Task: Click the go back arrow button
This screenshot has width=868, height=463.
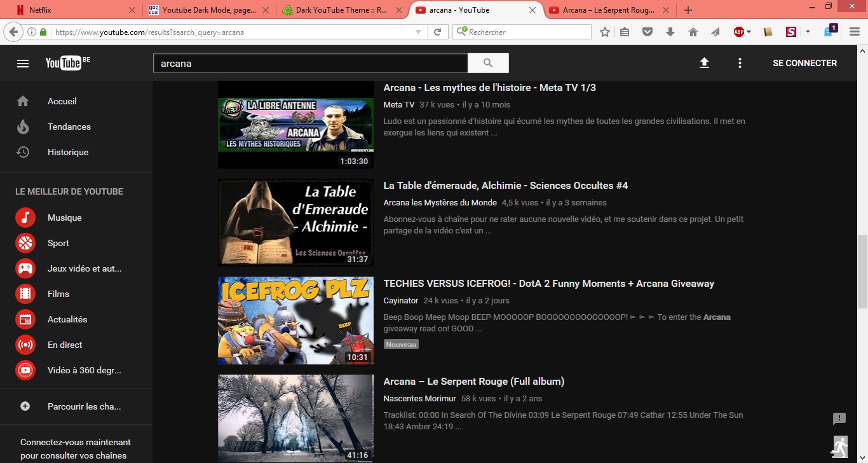Action: 13,32
